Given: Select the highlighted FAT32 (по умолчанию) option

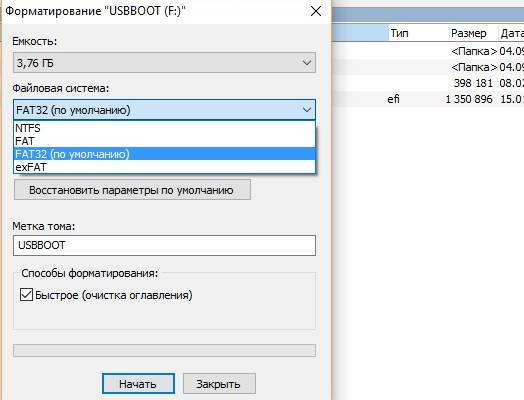Looking at the screenshot, I should (164, 154).
